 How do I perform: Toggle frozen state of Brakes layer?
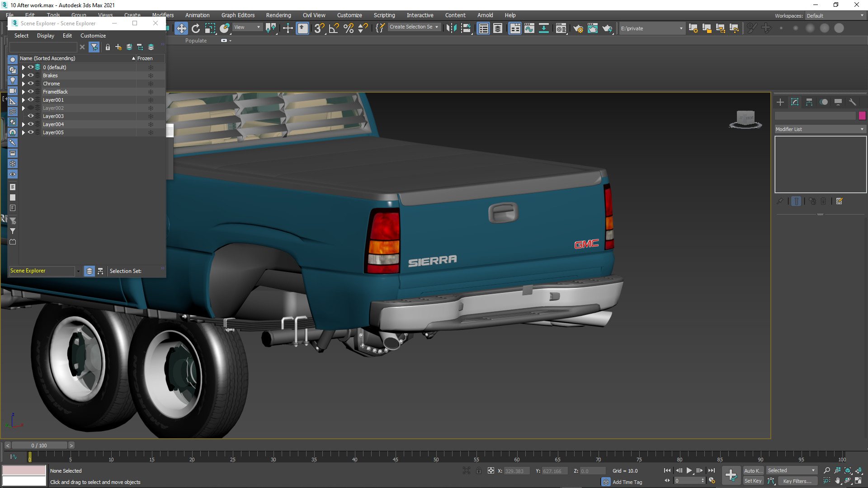tap(151, 75)
